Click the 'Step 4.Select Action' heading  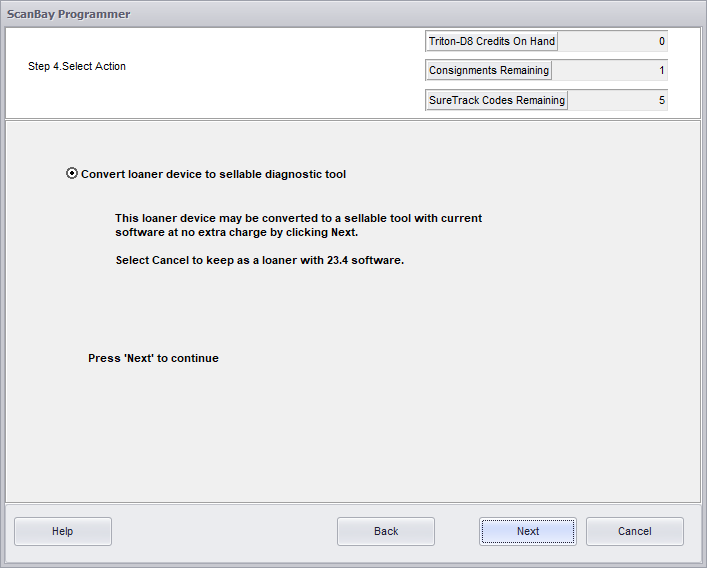pyautogui.click(x=77, y=67)
